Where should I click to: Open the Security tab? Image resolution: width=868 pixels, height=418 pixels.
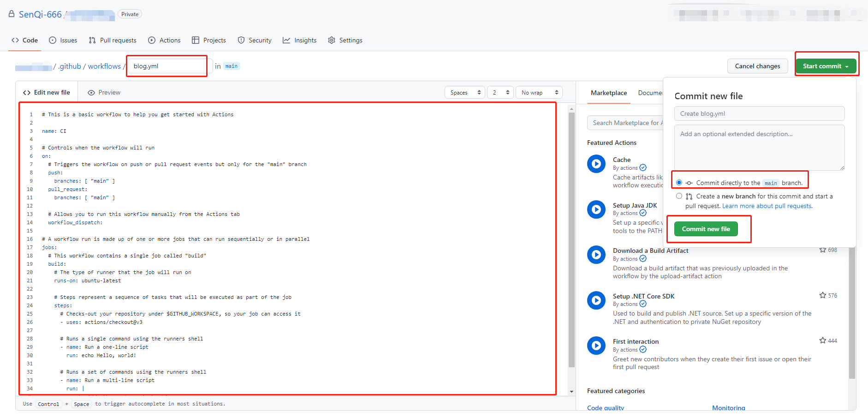255,40
